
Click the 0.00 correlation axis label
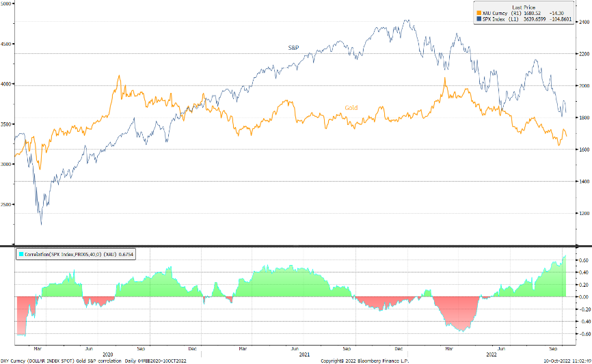pos(584,297)
